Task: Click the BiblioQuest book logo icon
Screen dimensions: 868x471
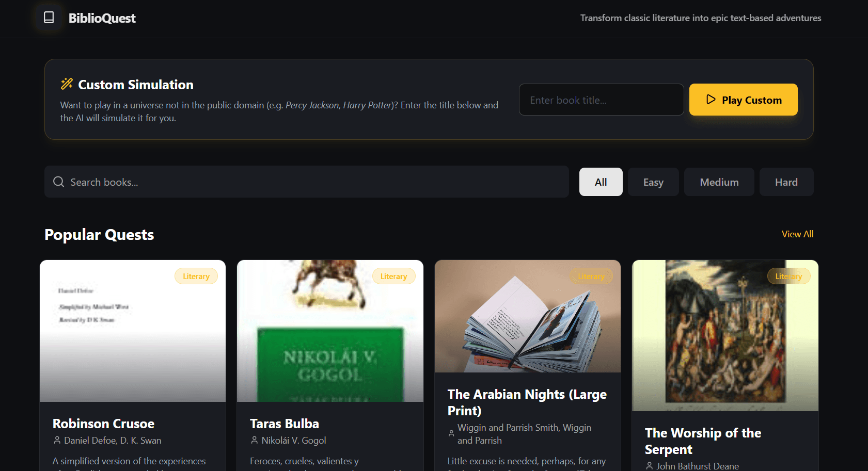Action: [x=49, y=18]
